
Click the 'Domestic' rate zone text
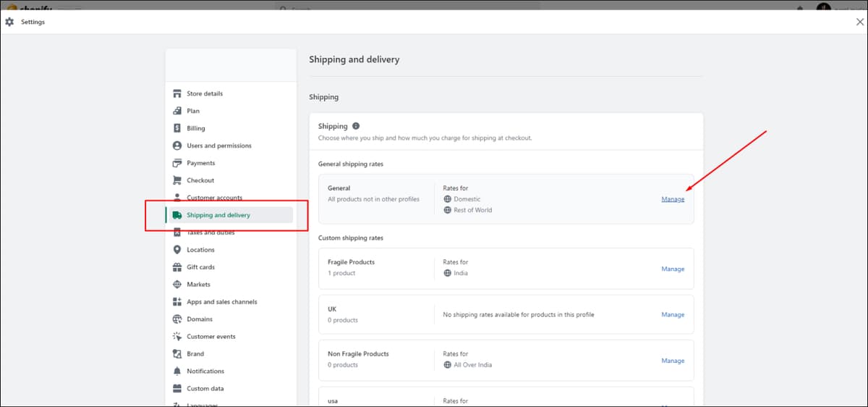tap(467, 199)
